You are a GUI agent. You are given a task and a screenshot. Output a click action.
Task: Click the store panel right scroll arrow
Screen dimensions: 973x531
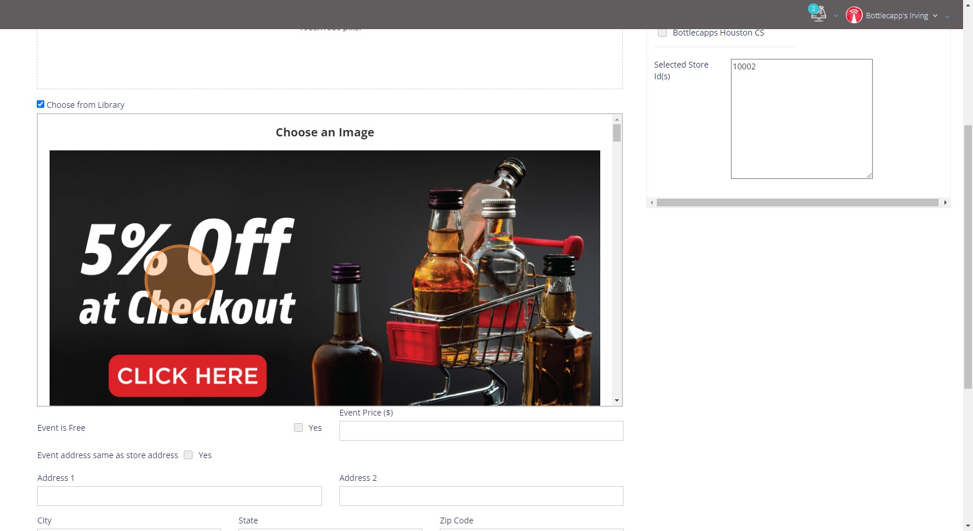click(945, 203)
